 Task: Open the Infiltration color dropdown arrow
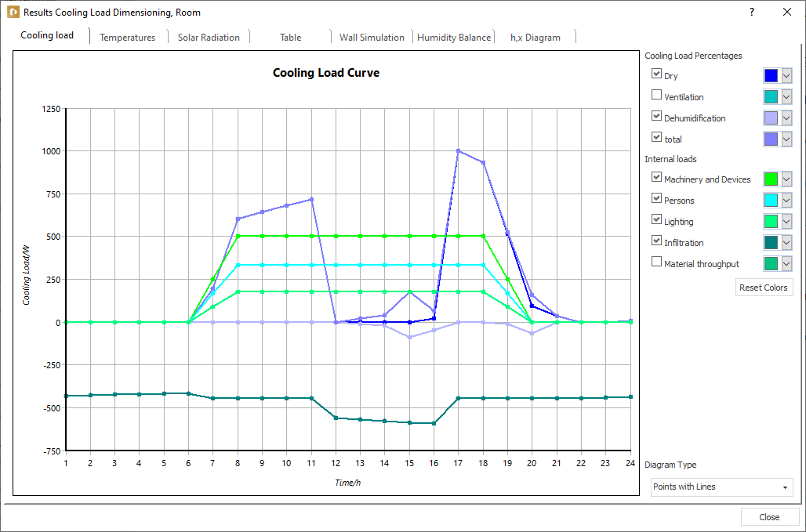tap(786, 242)
